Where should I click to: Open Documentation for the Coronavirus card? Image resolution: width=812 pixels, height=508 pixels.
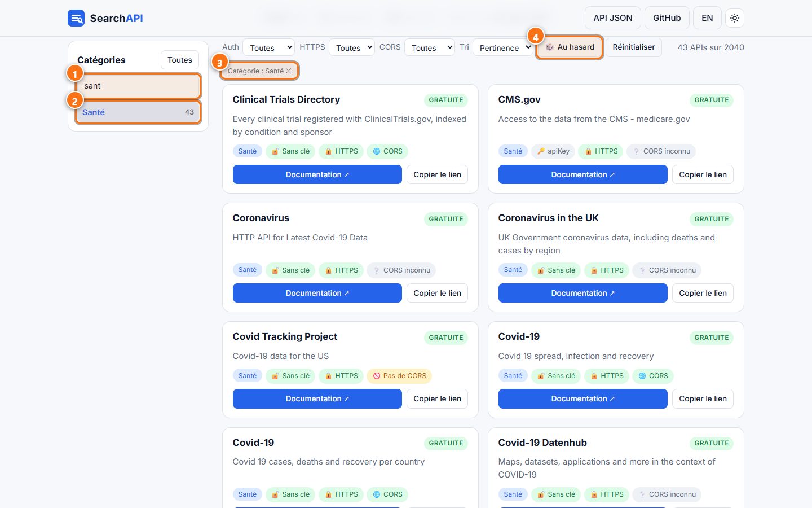(x=317, y=293)
